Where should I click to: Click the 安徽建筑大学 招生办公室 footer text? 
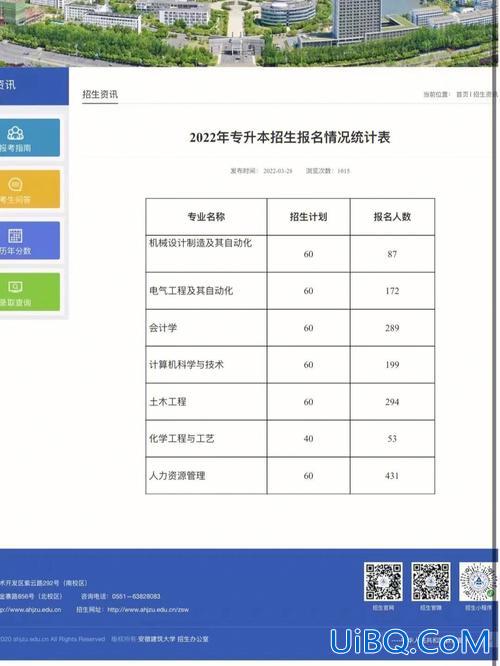[x=173, y=639]
